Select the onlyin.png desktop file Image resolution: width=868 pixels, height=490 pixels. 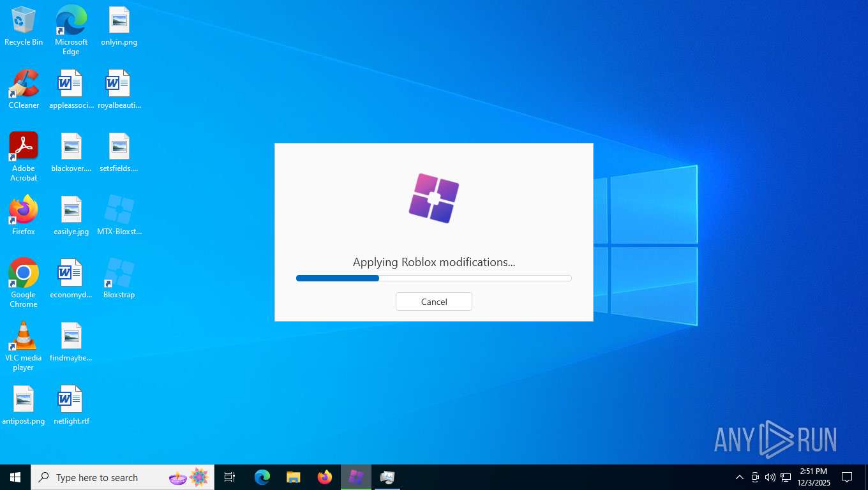point(119,27)
